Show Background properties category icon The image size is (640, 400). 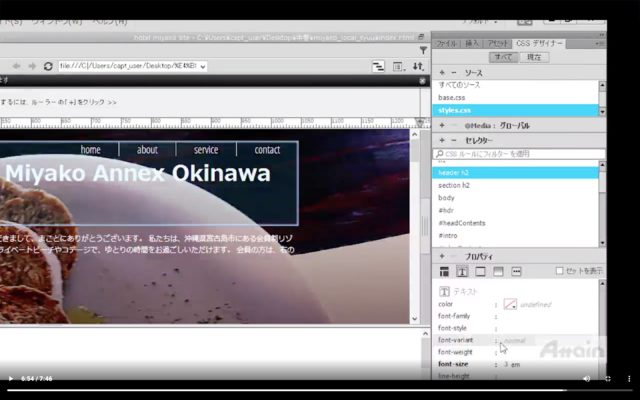coord(498,271)
